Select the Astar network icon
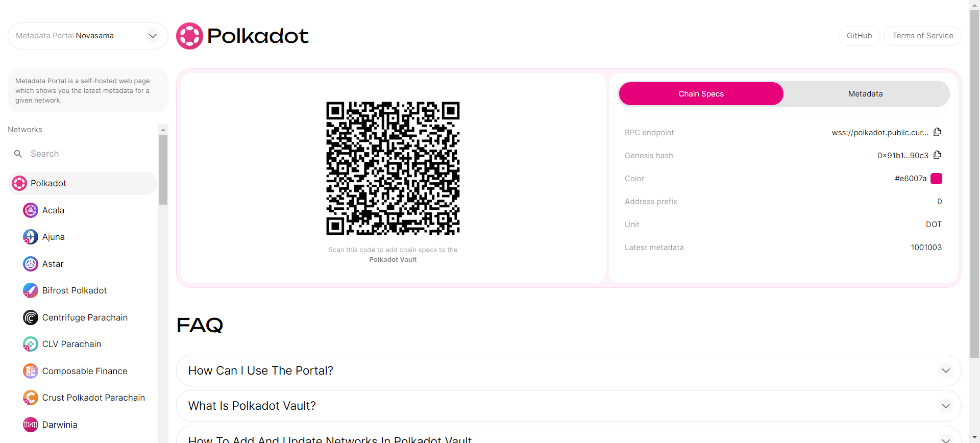Viewport: 980px width, 443px height. tap(31, 264)
